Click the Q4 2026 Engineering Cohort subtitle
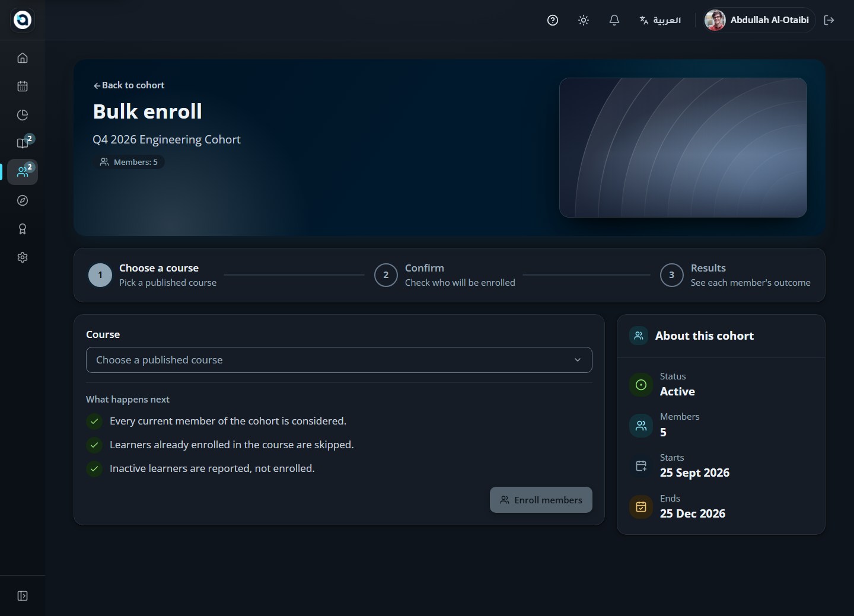 (x=167, y=139)
